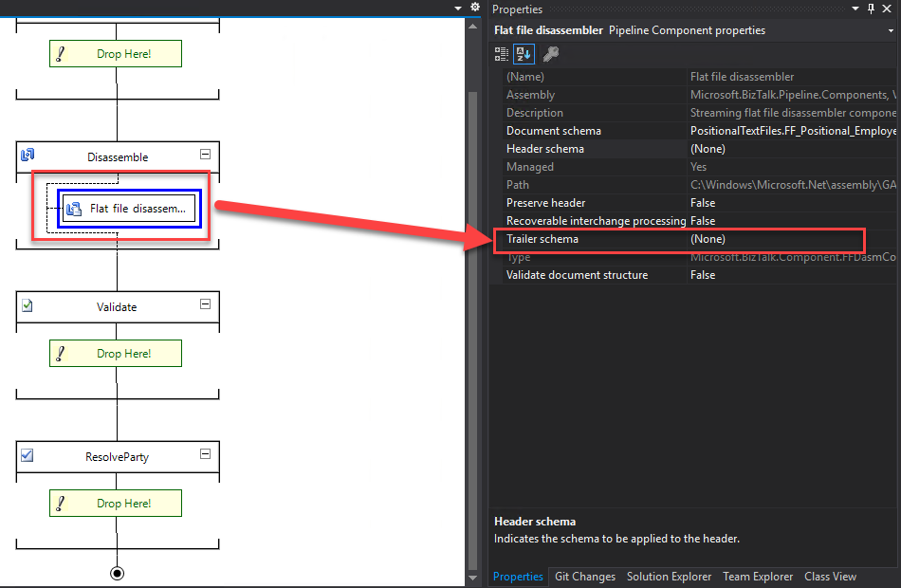Open the Git Changes tab

pos(584,577)
